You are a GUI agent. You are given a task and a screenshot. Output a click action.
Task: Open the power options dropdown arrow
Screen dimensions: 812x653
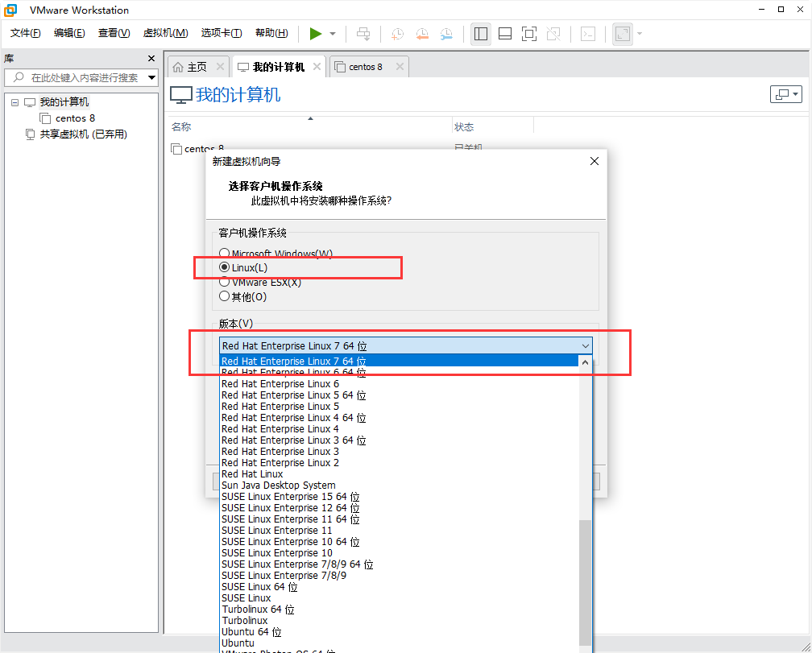(x=333, y=34)
